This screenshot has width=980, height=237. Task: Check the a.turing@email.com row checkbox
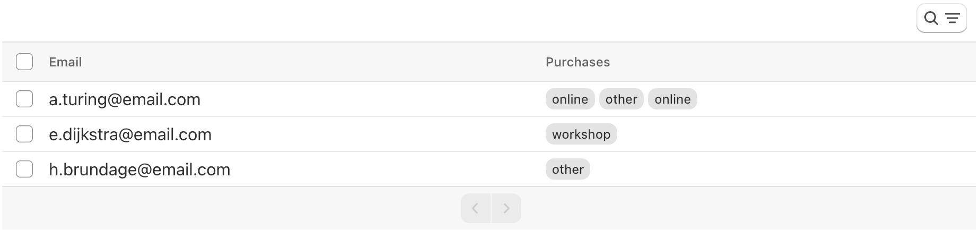click(x=24, y=99)
